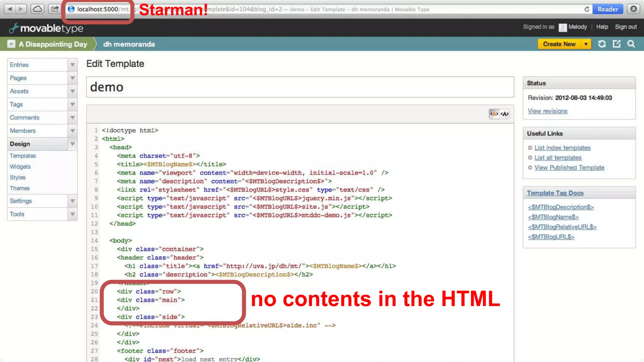Image resolution: width=644 pixels, height=362 pixels.
Task: Expand the Tools menu arrow
Action: point(73,214)
